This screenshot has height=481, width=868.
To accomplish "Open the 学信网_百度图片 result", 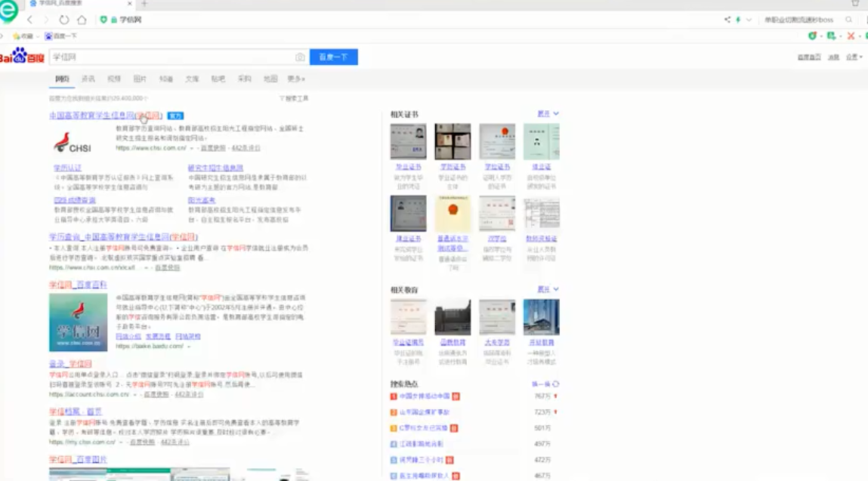I will [x=78, y=459].
